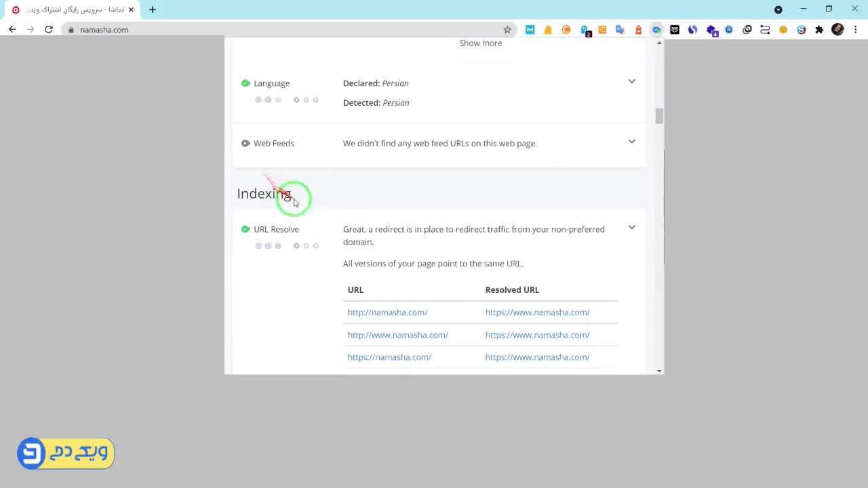Open the Extensions puzzle-piece menu

click(x=819, y=30)
